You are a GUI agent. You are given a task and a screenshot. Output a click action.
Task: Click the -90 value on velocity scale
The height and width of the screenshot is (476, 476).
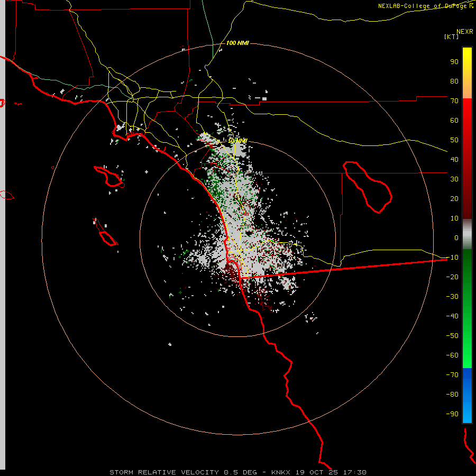452,414
